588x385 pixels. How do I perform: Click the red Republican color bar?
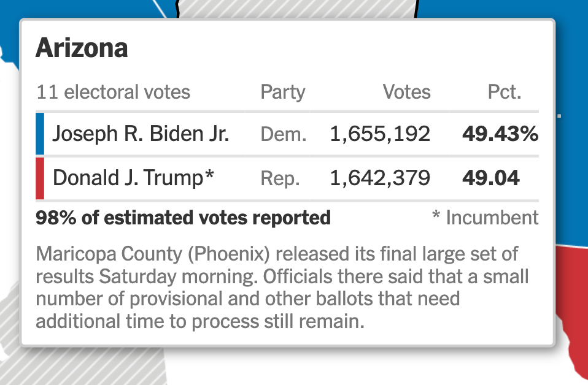pos(40,178)
